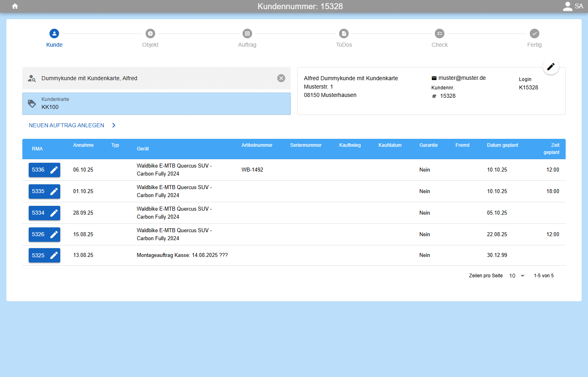Jump to the ToDos step
Screen dimensions: 588x377
[x=344, y=34]
